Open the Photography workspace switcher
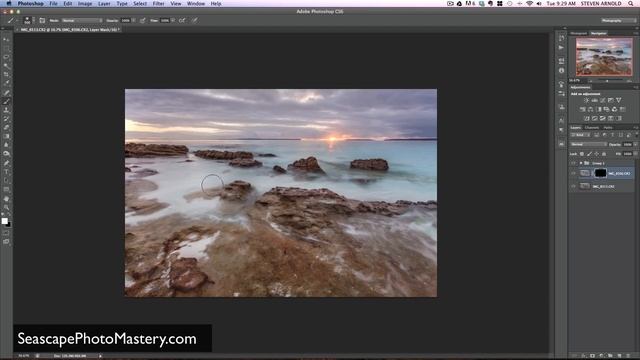 [x=618, y=20]
